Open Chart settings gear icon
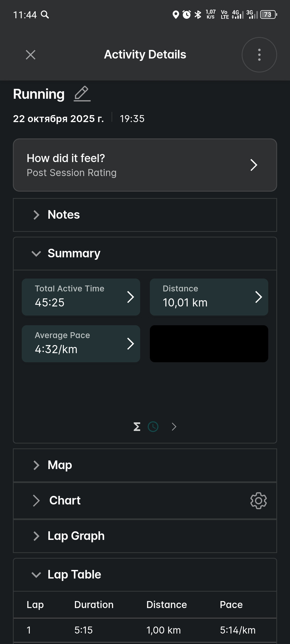Image resolution: width=290 pixels, height=644 pixels. tap(258, 500)
